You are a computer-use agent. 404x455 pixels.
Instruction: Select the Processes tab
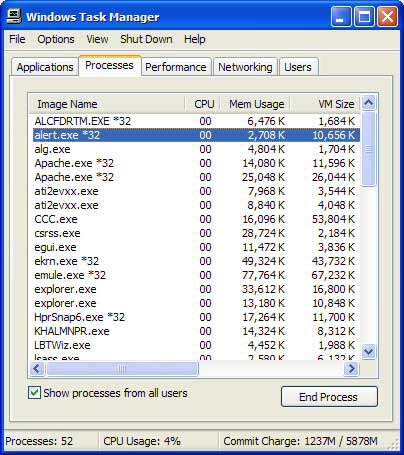pos(109,65)
